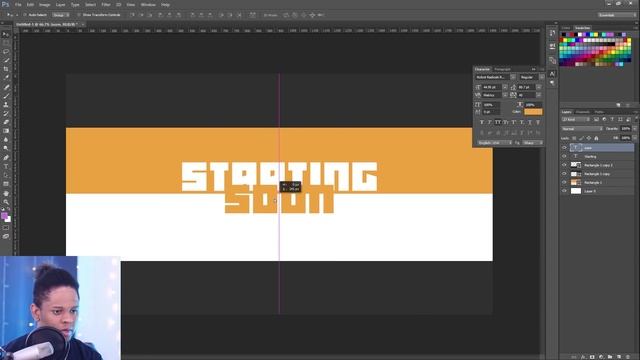Screen dimensions: 640x360
Task: Open the Normal blend mode dropdown
Action: click(x=582, y=129)
